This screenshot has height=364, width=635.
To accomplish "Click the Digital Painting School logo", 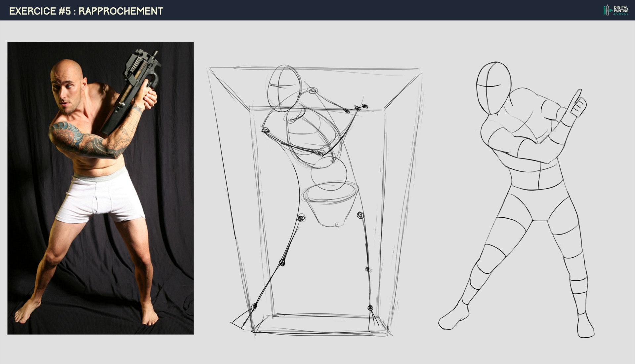I will coord(616,10).
